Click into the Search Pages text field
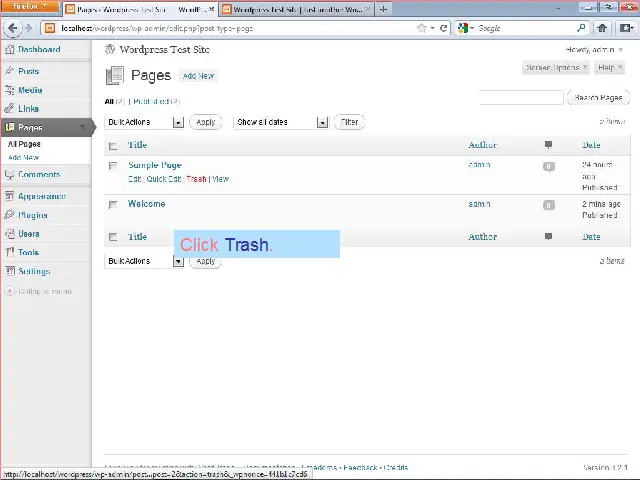The width and height of the screenshot is (640, 480). coord(521,98)
